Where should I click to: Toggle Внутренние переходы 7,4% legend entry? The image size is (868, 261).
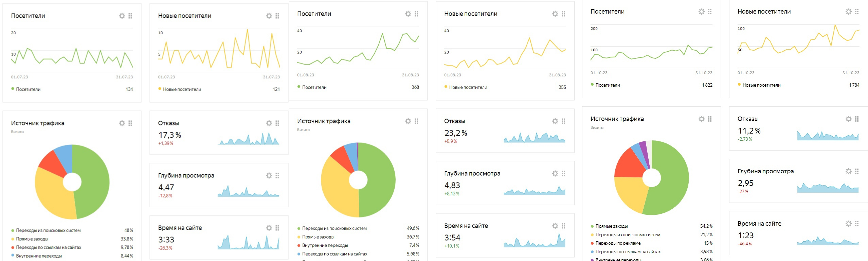(x=325, y=245)
